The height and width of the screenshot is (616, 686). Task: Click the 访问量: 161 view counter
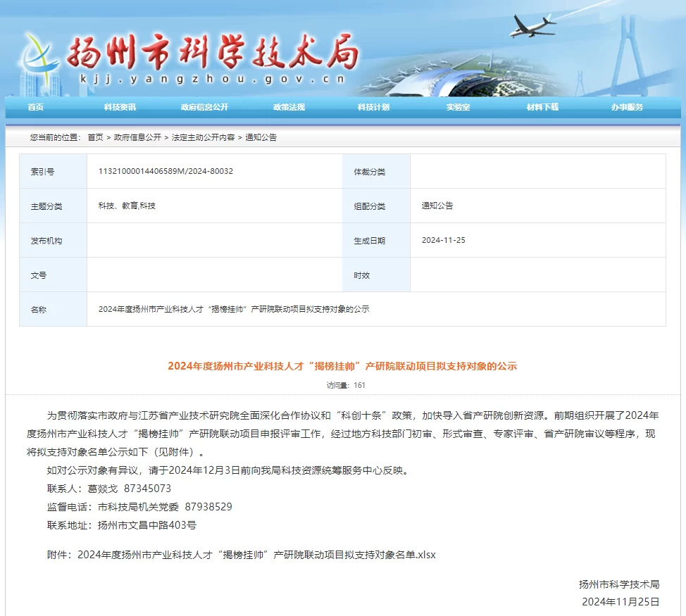[x=346, y=385]
